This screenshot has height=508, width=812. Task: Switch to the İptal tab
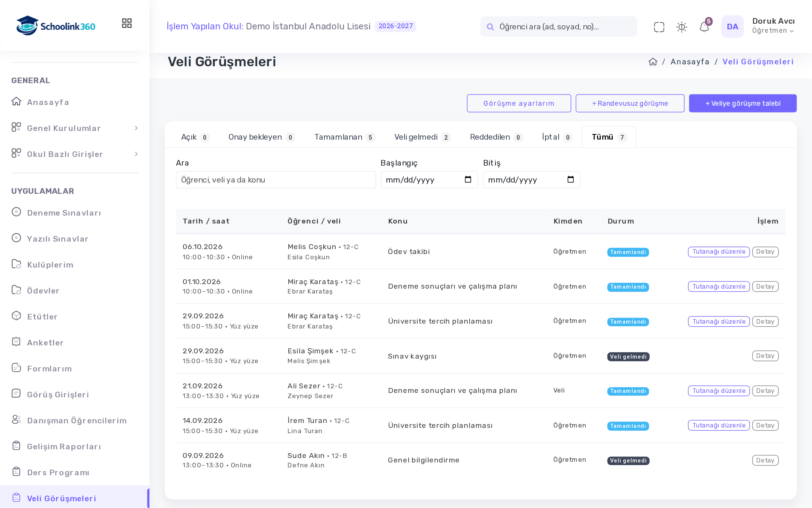[x=557, y=137]
